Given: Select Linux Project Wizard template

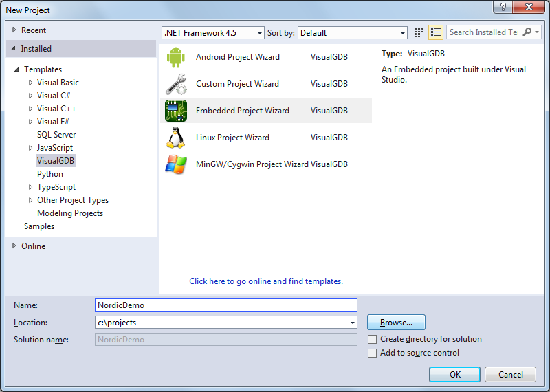Looking at the screenshot, I should [x=266, y=138].
